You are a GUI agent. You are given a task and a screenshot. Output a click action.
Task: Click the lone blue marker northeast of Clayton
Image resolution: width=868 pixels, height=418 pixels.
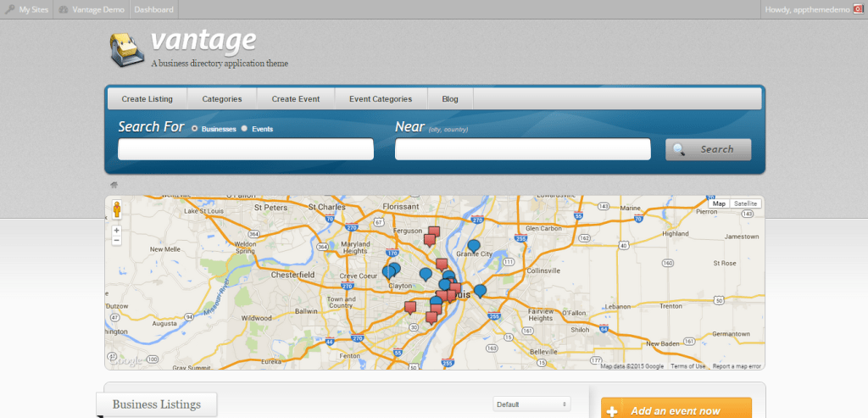point(426,274)
